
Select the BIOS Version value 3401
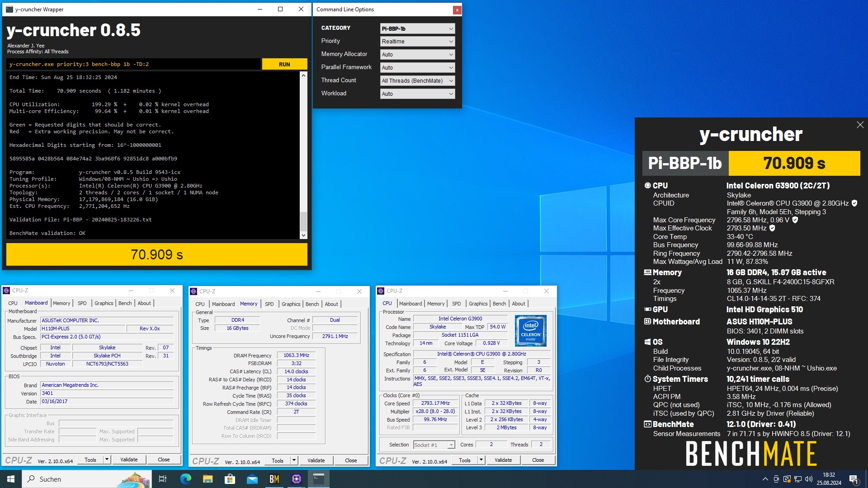pos(107,393)
